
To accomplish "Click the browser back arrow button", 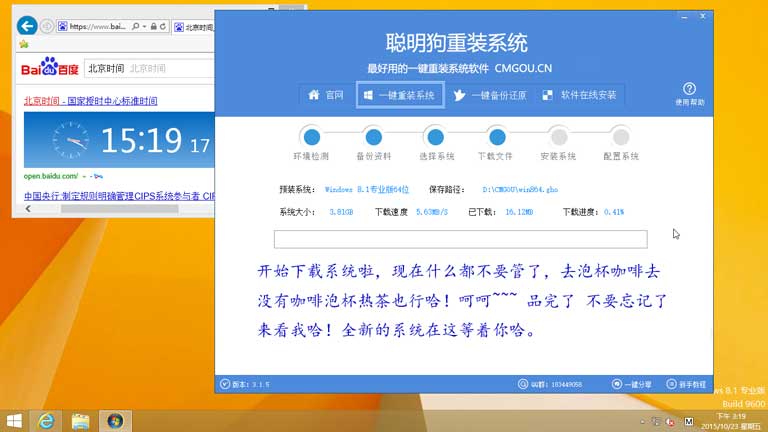I will (x=29, y=25).
